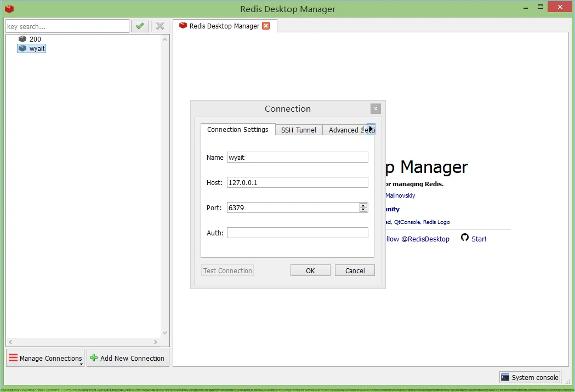
Task: Switch to Connection Settings tab
Action: [x=238, y=129]
